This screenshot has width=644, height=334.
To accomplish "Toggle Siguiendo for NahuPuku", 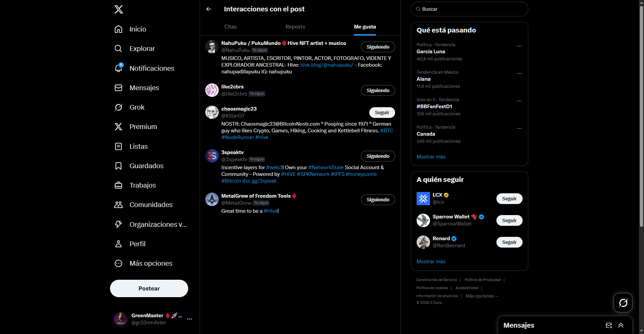I will pos(378,47).
